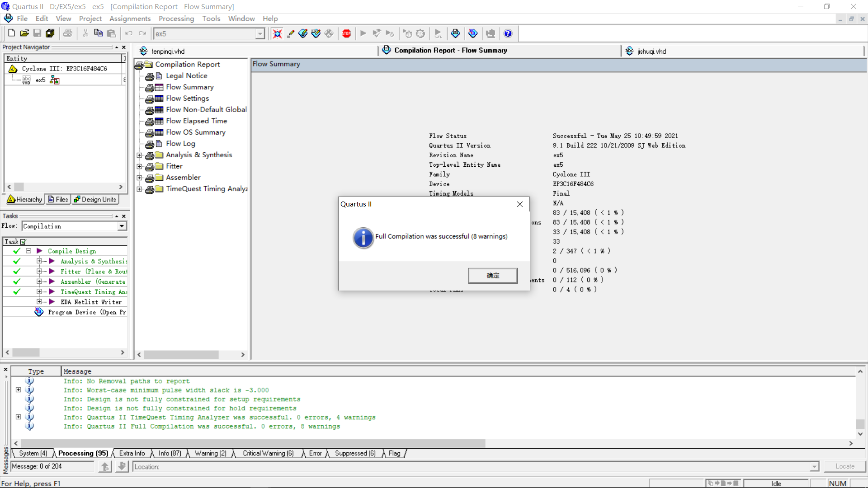
Task: Save the current file
Action: 37,33
